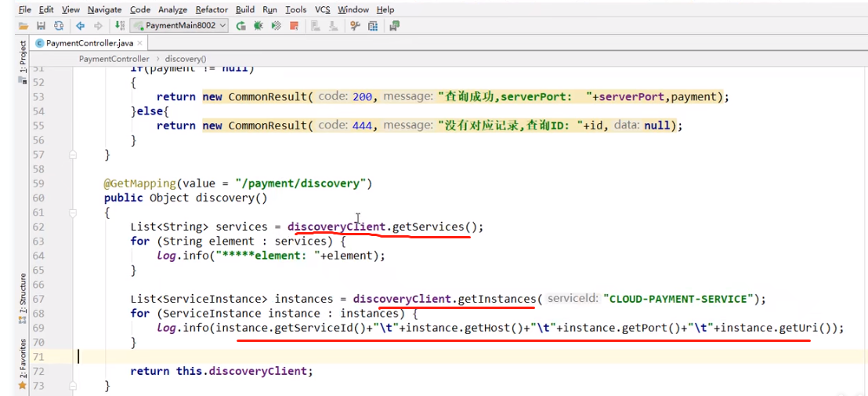
Task: Click instance.getUri() on line 69
Action: pos(777,328)
